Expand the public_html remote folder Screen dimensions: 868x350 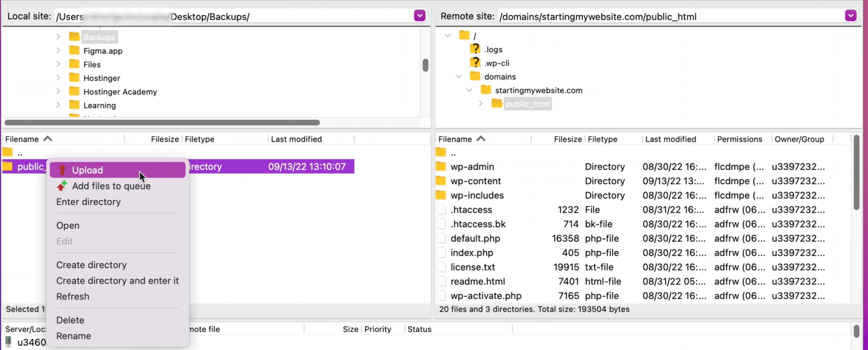coord(480,104)
